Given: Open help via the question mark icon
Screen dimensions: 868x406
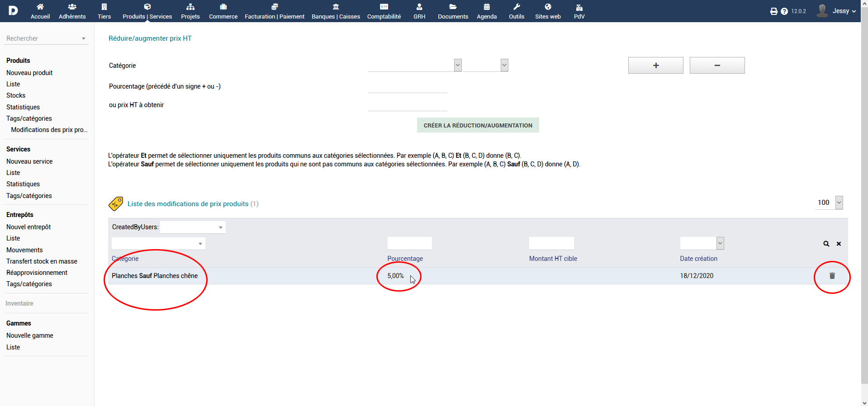Looking at the screenshot, I should [784, 11].
